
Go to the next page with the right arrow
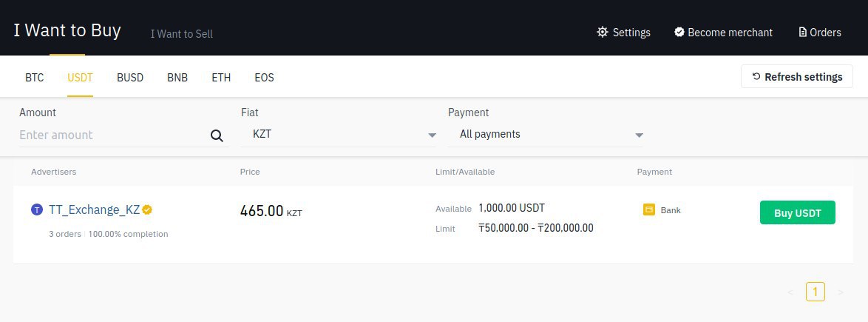click(x=841, y=292)
